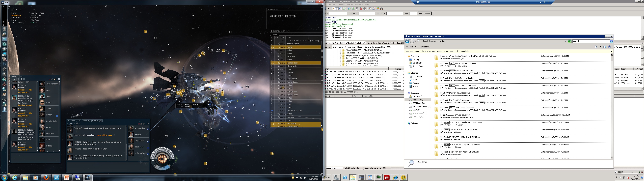This screenshot has height=181, width=644.
Task: Expand From.Prada.To.Nada folder tree node
Action: click(x=340, y=53)
